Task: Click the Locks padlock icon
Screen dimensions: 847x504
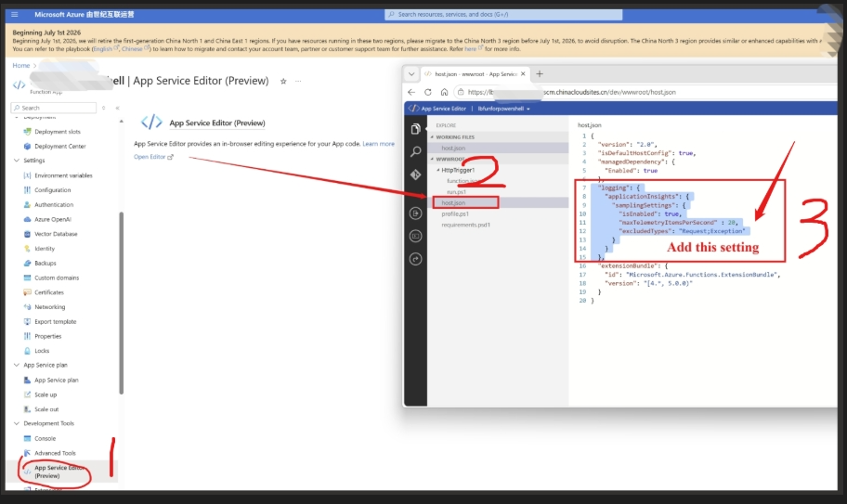Action: point(27,350)
